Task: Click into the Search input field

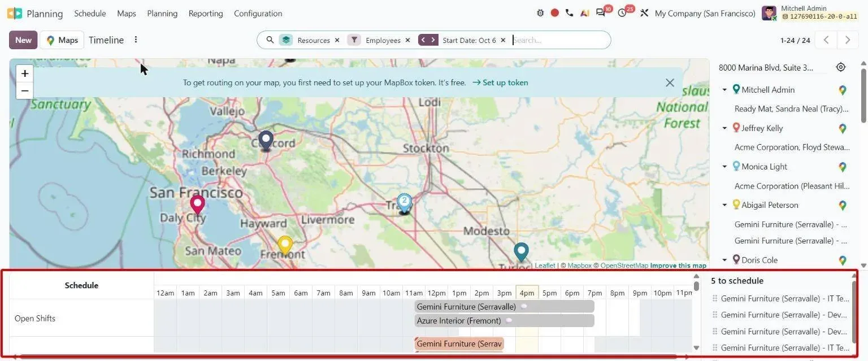Action: click(x=559, y=40)
